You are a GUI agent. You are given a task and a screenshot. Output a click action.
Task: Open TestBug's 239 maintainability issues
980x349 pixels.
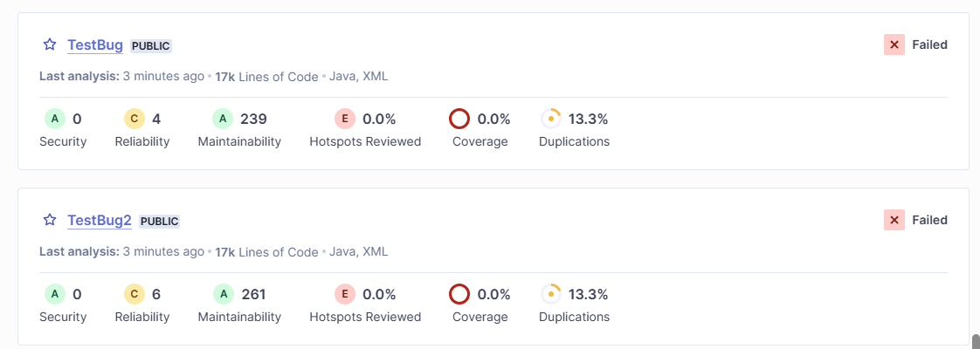point(253,119)
